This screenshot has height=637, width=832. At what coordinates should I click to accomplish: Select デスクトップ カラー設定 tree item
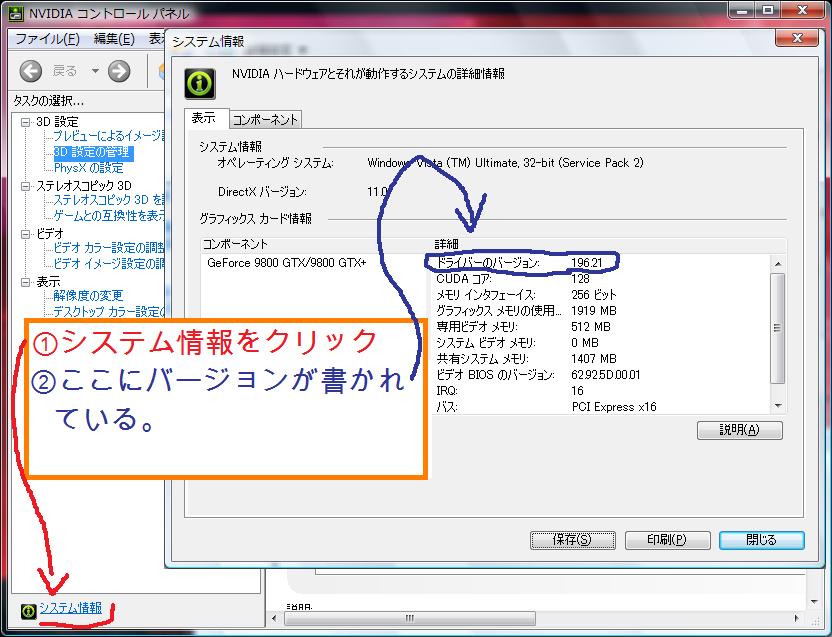point(109,312)
